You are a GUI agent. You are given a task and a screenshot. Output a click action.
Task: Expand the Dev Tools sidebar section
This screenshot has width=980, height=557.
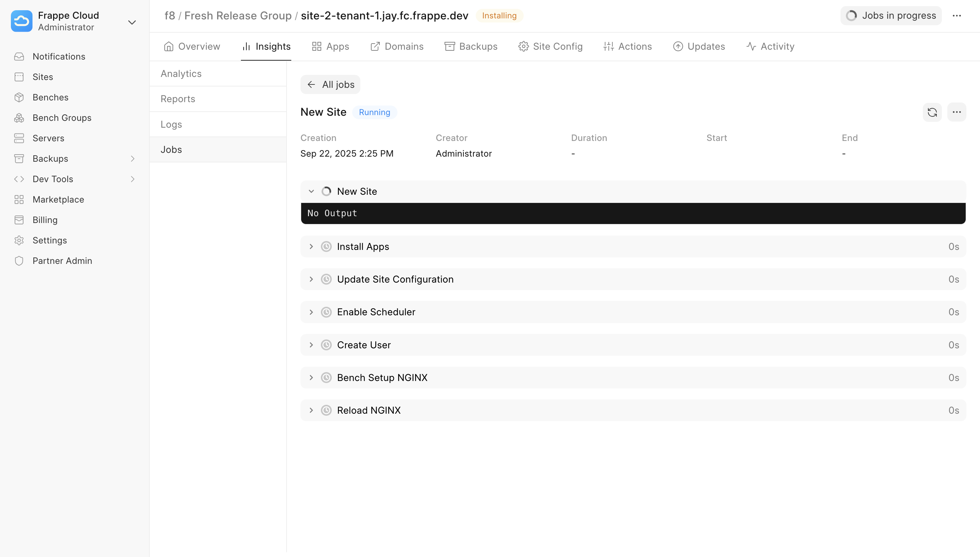[132, 179]
